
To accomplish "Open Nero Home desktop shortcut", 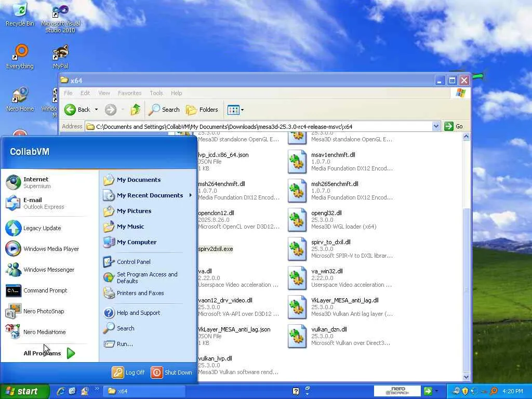I will [20, 99].
